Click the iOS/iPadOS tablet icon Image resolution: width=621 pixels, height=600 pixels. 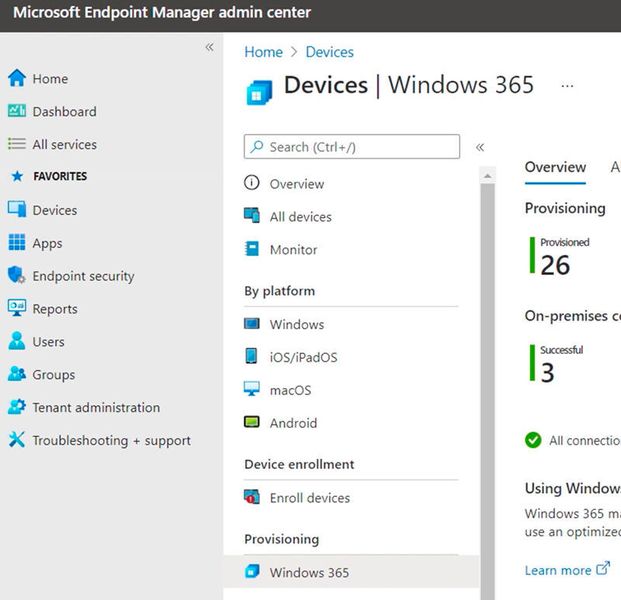coord(251,356)
